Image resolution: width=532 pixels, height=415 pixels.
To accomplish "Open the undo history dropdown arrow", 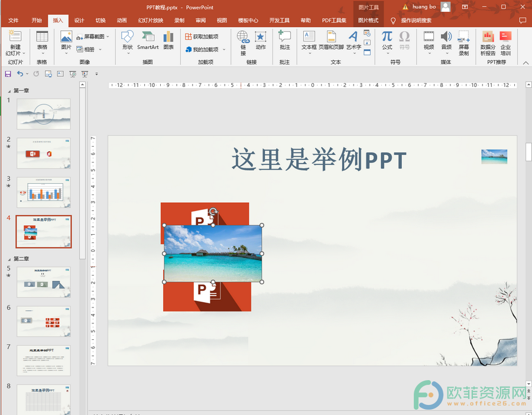I will (27, 74).
